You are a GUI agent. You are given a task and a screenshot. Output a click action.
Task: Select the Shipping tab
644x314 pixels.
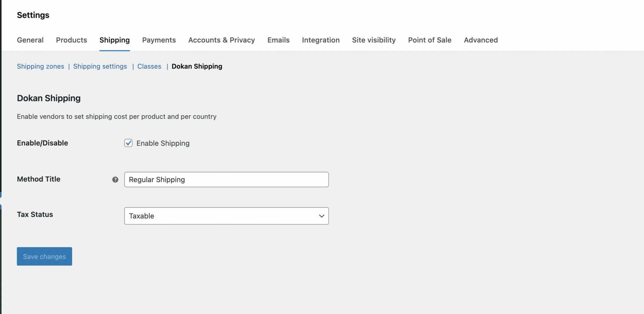(x=114, y=40)
